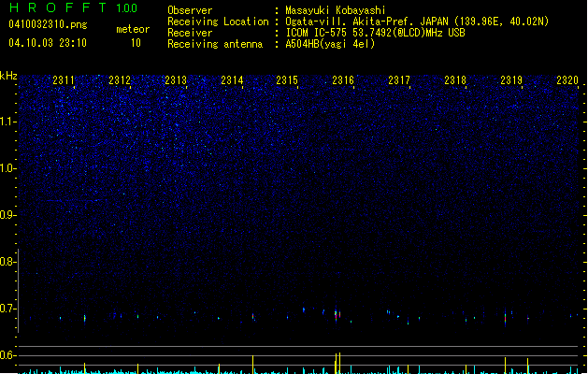Select the file name 0410032310.png
Viewport: 588px width, 374px height.
(x=48, y=24)
